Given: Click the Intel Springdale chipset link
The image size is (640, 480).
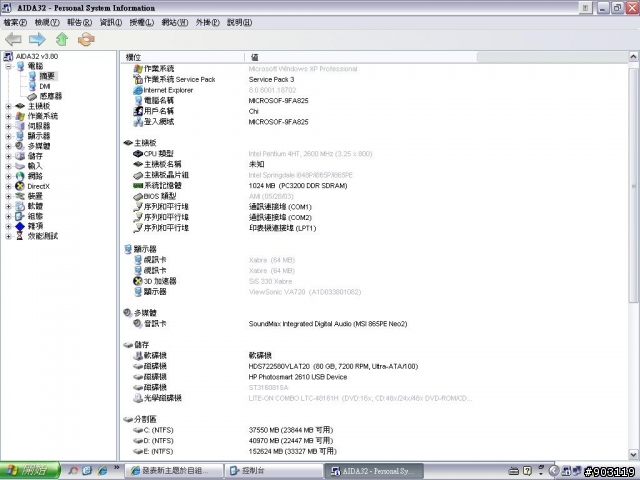Looking at the screenshot, I should coord(300,175).
